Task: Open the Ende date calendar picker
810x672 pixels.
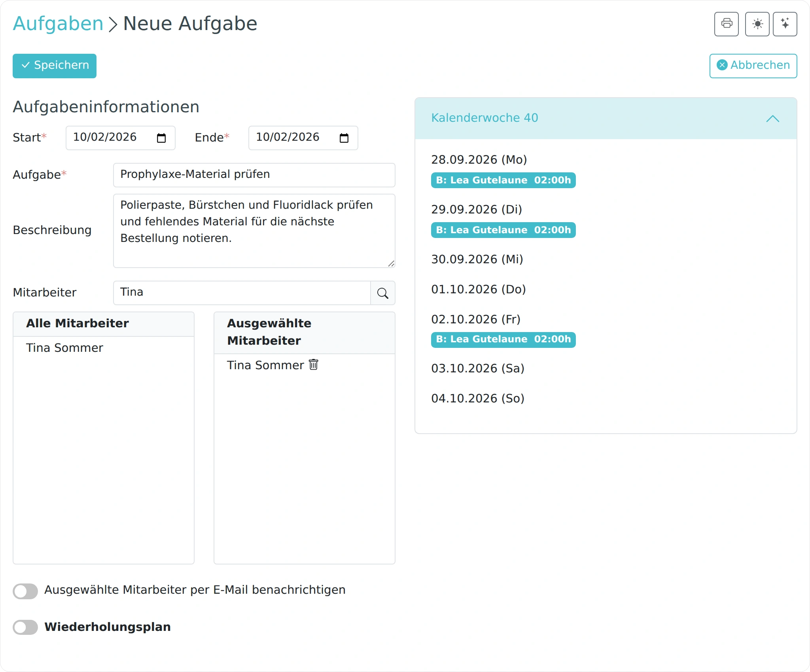Action: click(344, 138)
